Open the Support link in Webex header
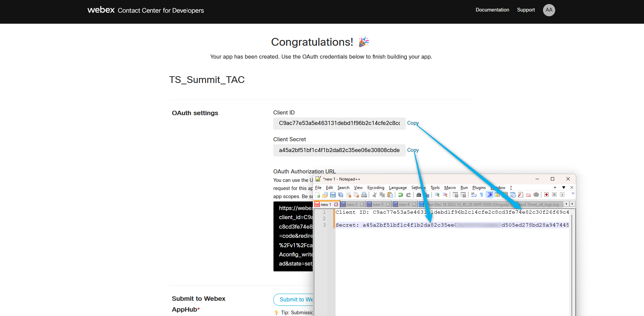Image resolution: width=644 pixels, height=316 pixels. point(526,10)
